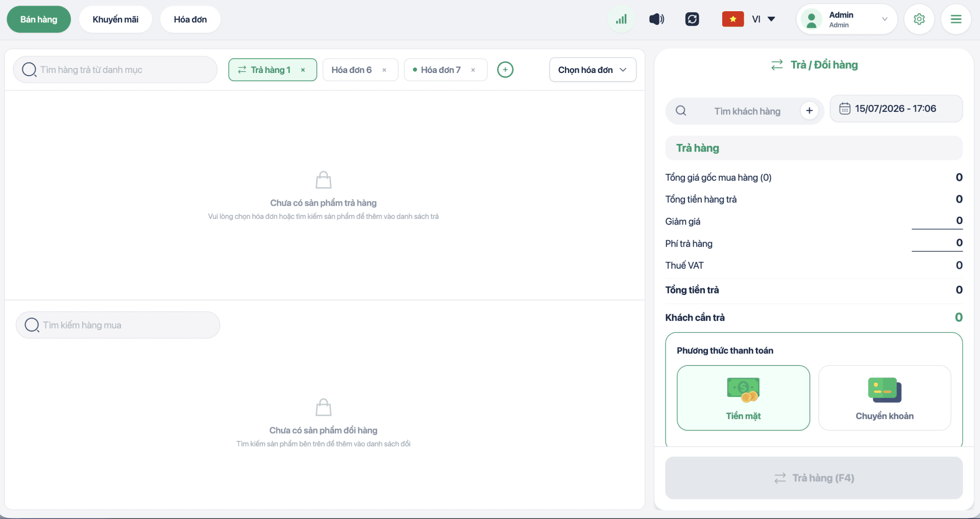The width and height of the screenshot is (980, 519).
Task: Click the Chưa có sản phẩm trả hàng message
Action: tap(323, 203)
